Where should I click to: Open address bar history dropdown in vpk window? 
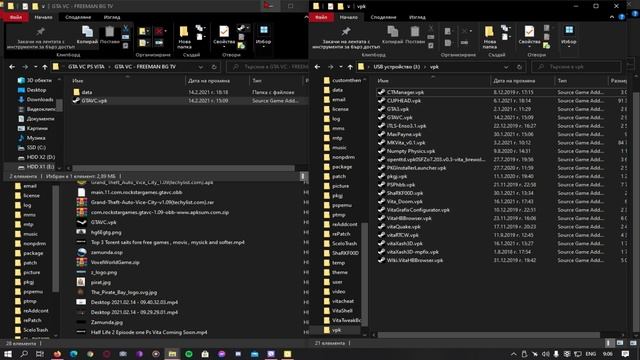[506, 67]
